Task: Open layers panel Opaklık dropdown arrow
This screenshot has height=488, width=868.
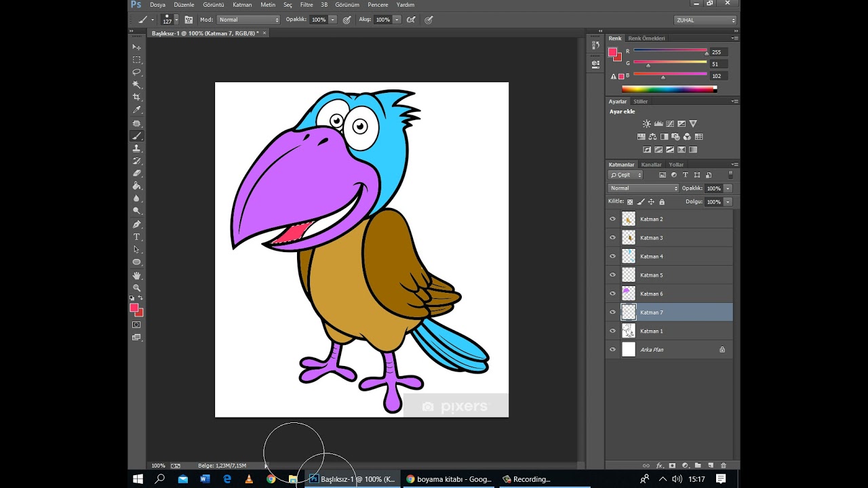Action: (x=728, y=188)
